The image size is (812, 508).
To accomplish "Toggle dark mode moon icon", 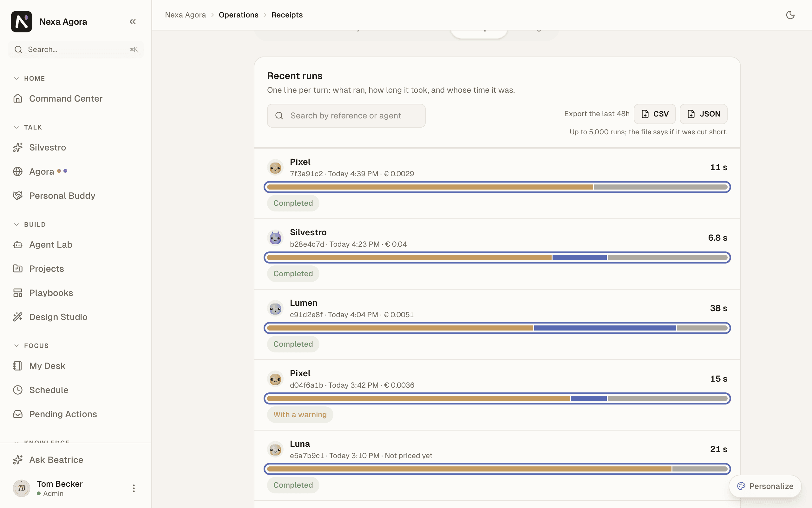I will point(790,15).
